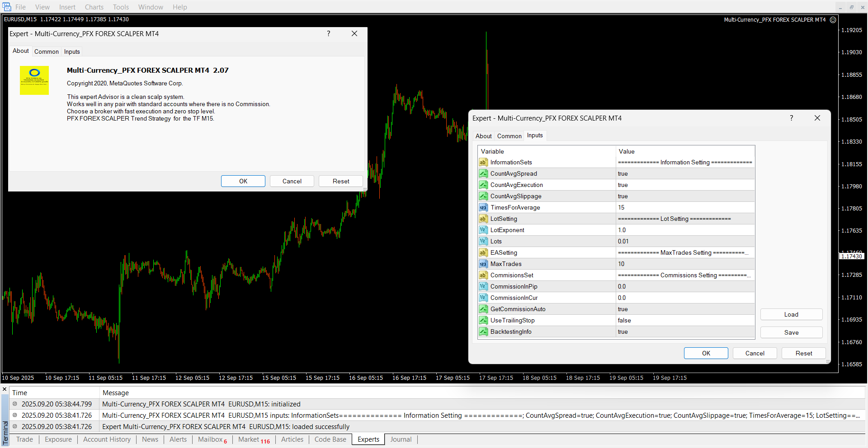Click the smiley face expert icon on chart

(833, 20)
